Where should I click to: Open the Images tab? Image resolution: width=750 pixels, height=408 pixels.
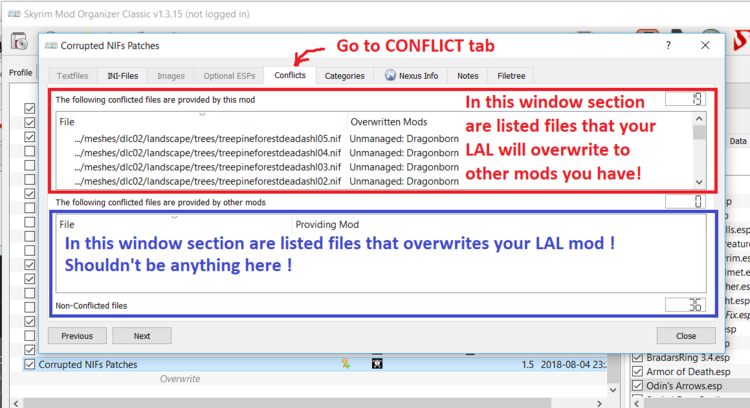tap(171, 76)
